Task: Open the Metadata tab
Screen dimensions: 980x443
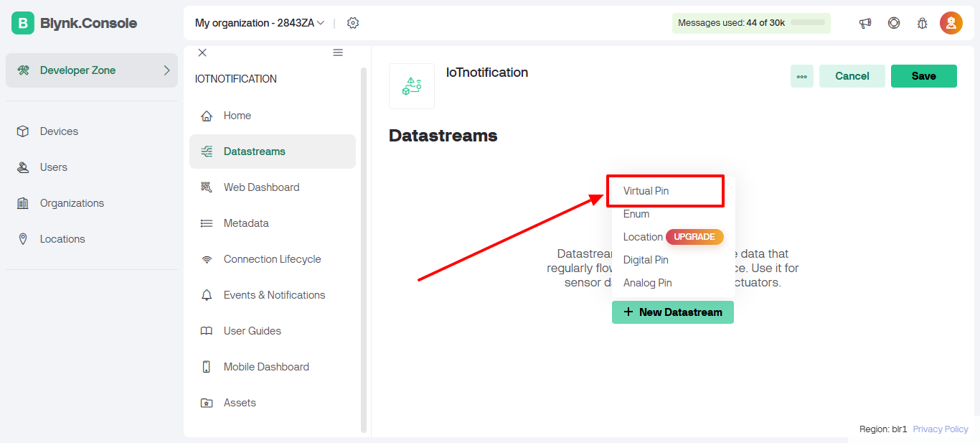Action: pyautogui.click(x=273, y=223)
